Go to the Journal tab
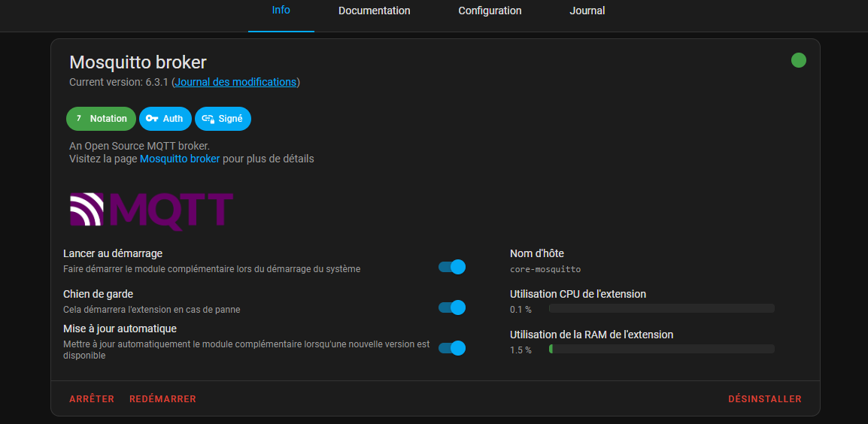Screen dimensions: 868x424 (587, 11)
